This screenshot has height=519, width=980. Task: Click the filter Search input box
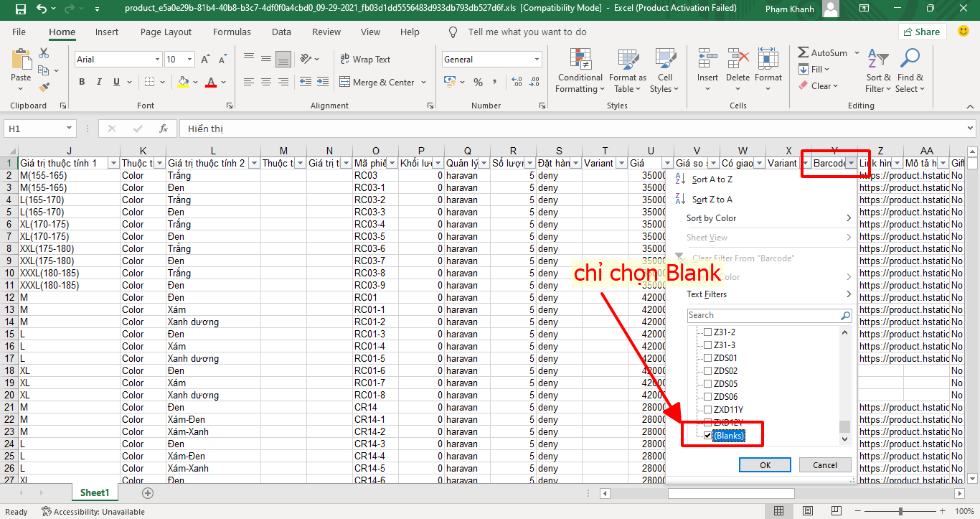(x=763, y=315)
